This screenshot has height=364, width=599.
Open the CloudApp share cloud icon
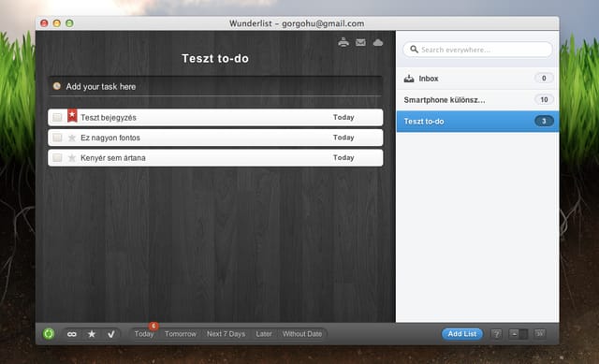[378, 42]
